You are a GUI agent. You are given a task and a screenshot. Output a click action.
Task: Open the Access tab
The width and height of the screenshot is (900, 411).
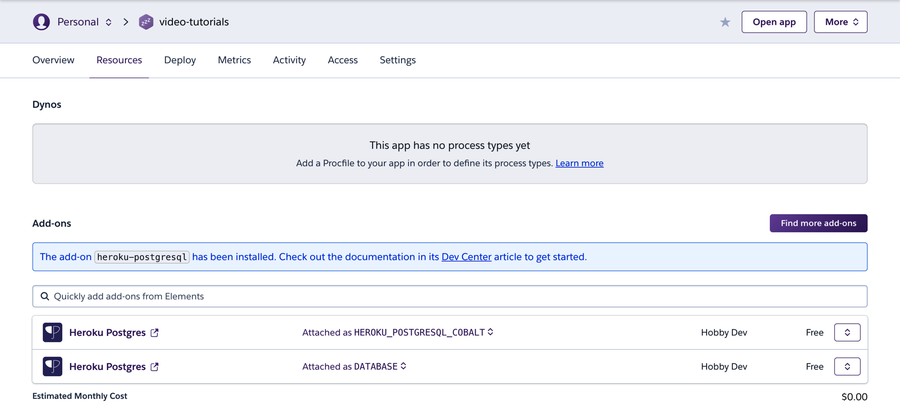pos(343,60)
